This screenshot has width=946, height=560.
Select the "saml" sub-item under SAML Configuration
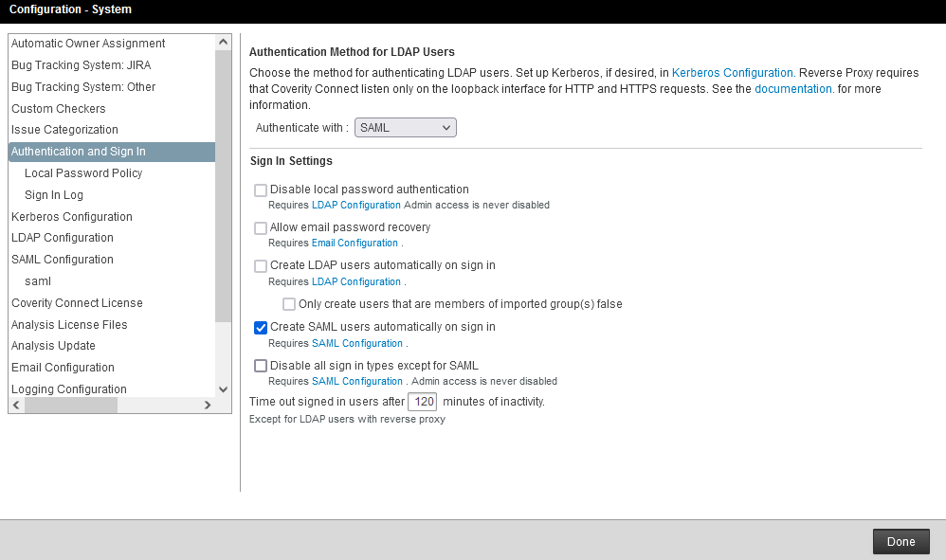click(x=38, y=280)
